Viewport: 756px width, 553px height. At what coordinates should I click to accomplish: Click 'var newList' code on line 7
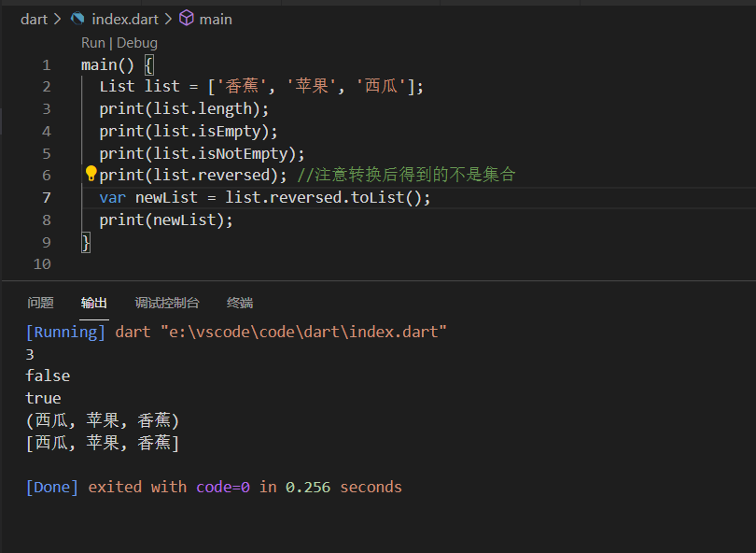[265, 198]
